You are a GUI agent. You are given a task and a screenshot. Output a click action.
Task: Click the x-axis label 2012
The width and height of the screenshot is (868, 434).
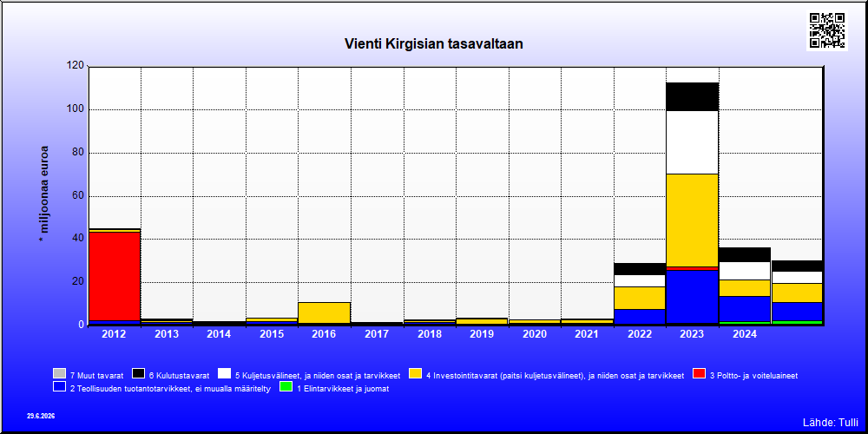(114, 334)
